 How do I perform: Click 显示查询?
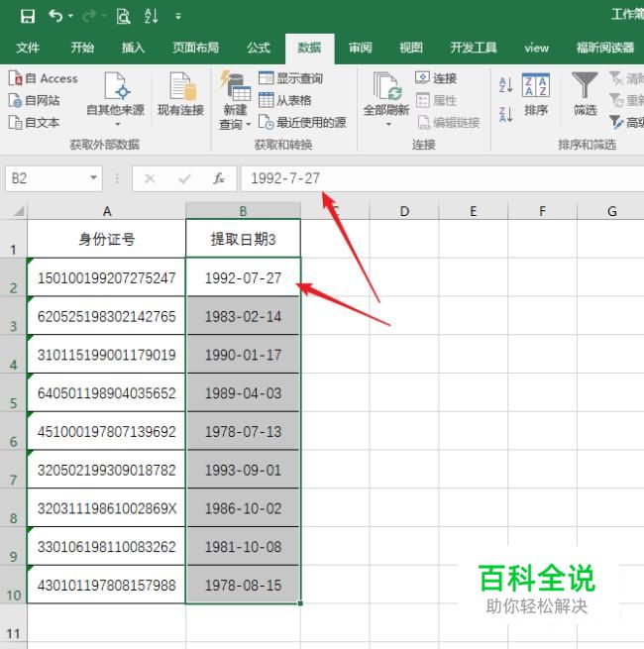pyautogui.click(x=290, y=78)
